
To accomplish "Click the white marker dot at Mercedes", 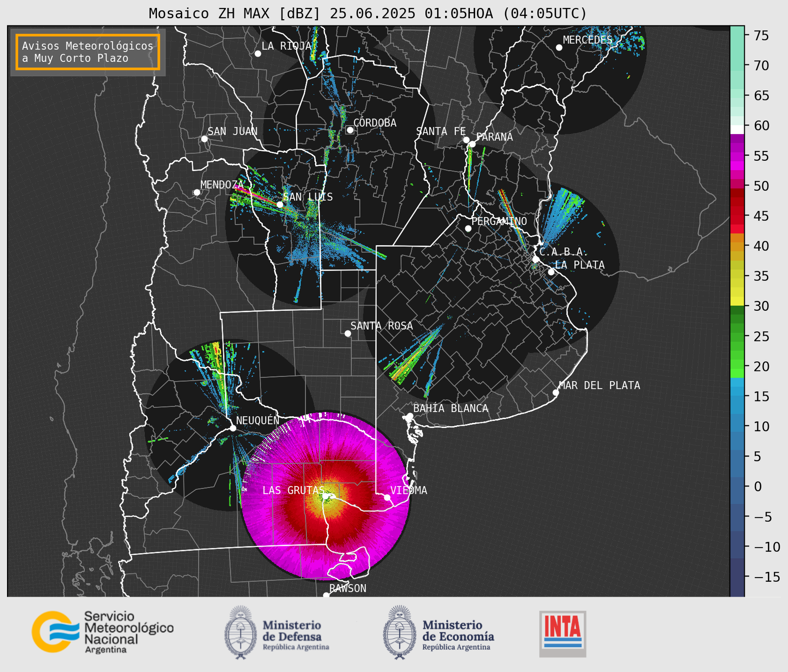I will 559,48.
